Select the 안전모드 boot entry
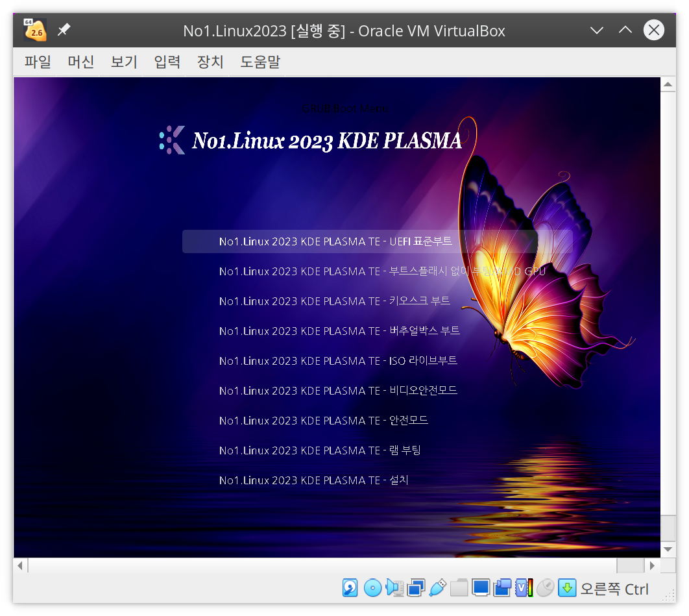Screen dimensions: 689x616 tap(323, 421)
